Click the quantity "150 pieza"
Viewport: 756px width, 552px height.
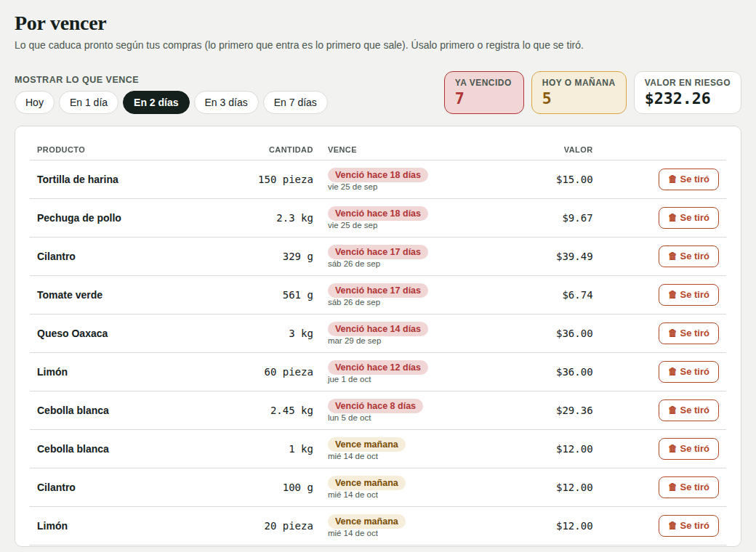point(286,179)
